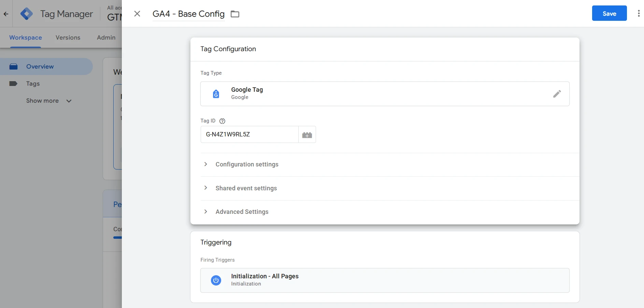The image size is (644, 308).
Task: Switch to the Workspace tab
Action: click(x=26, y=38)
